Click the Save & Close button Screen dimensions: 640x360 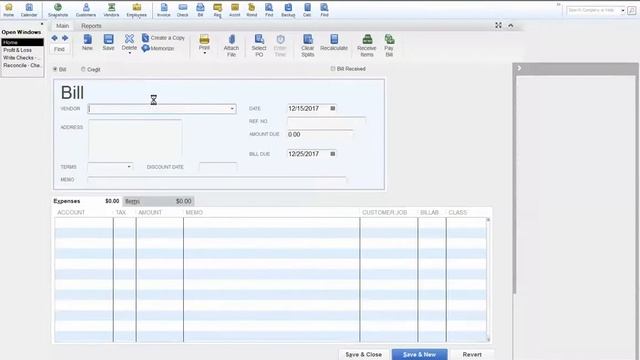click(363, 354)
